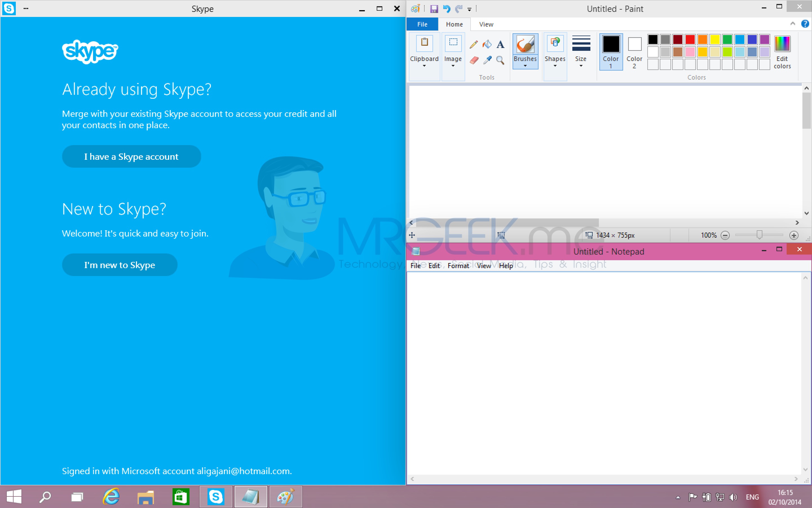The image size is (812, 508).
Task: Select the Brushes tool icon
Action: coord(525,44)
